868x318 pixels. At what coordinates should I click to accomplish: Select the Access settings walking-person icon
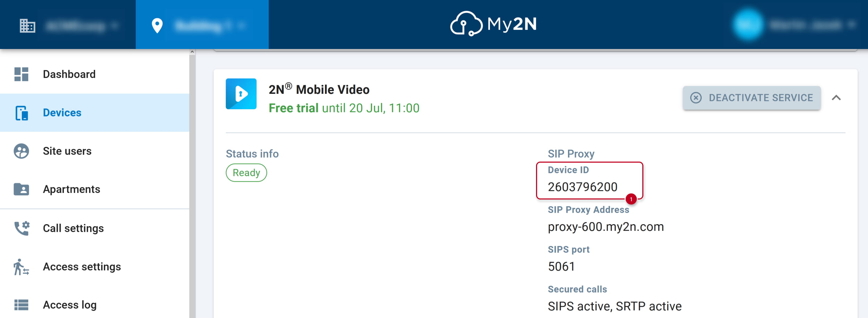[21, 267]
